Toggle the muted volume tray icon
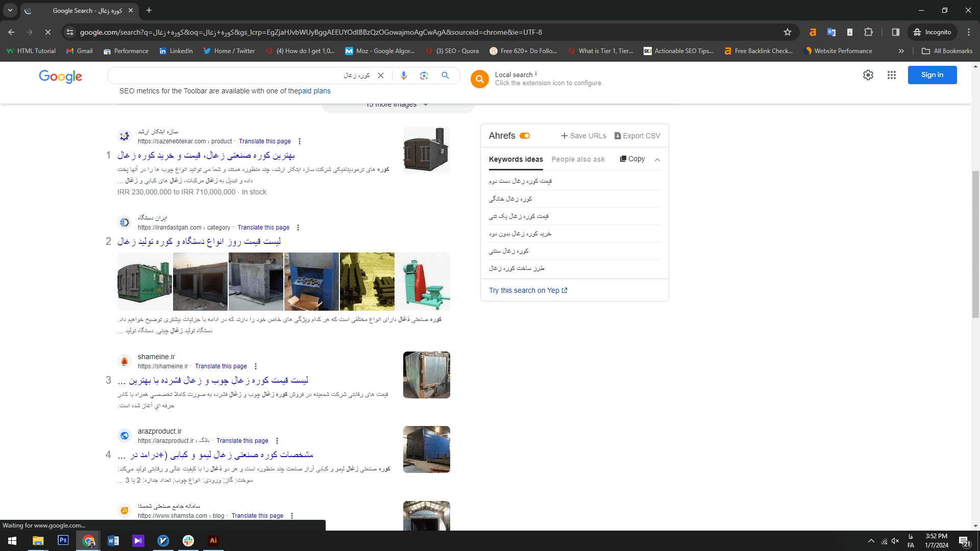 [895, 541]
